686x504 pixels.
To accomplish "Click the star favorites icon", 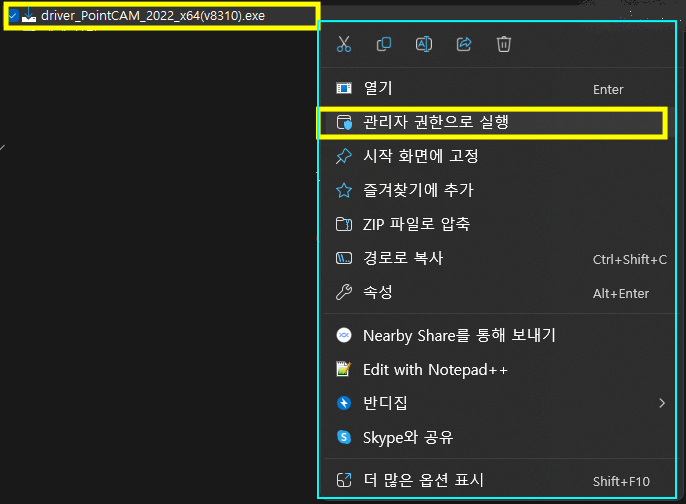I will (x=344, y=190).
